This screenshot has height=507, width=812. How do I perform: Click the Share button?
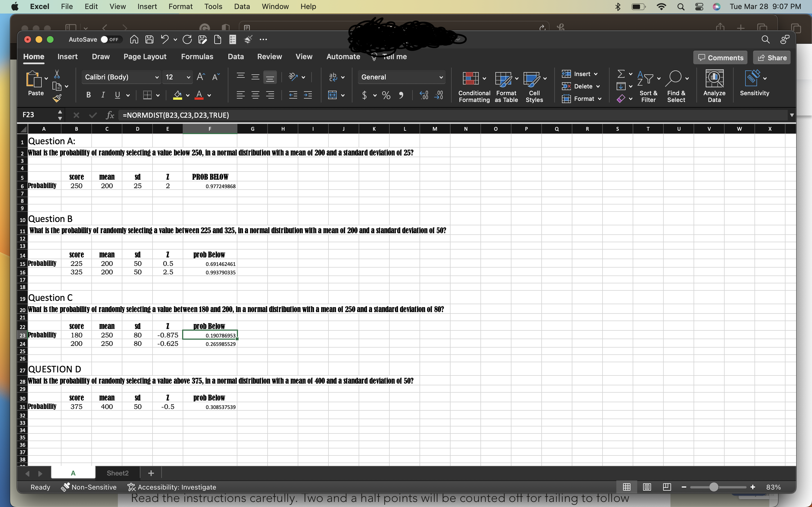[771, 57]
